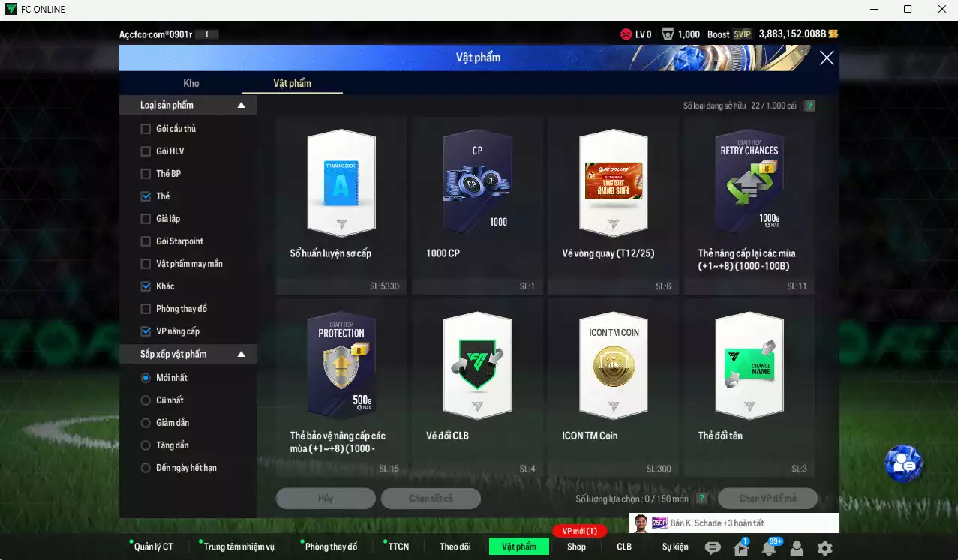Viewport: 958px width, 560px height.
Task: Select the Cũ nhất sort option
Action: pos(146,400)
